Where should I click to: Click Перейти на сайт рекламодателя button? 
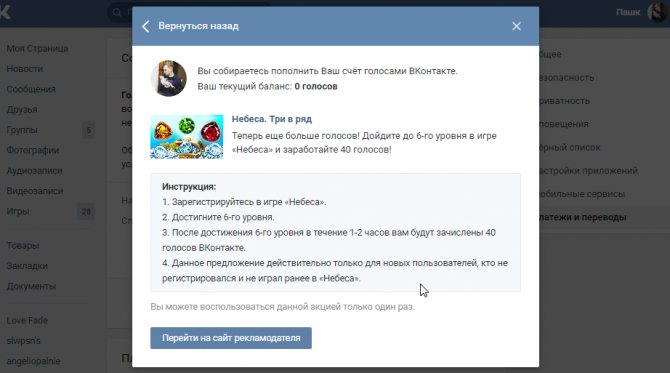231,338
